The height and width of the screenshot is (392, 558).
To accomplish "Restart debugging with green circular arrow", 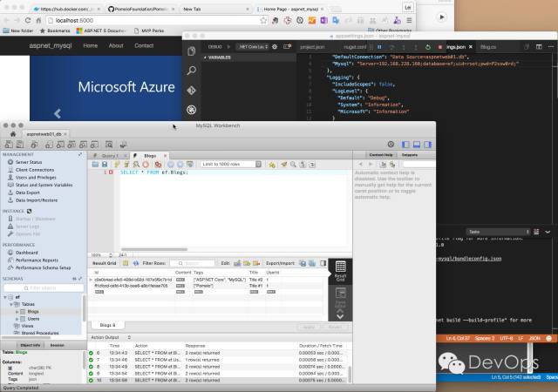I will pos(428,47).
